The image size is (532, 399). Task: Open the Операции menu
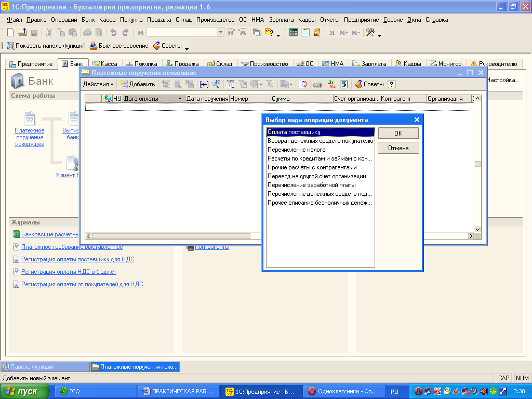[x=64, y=20]
